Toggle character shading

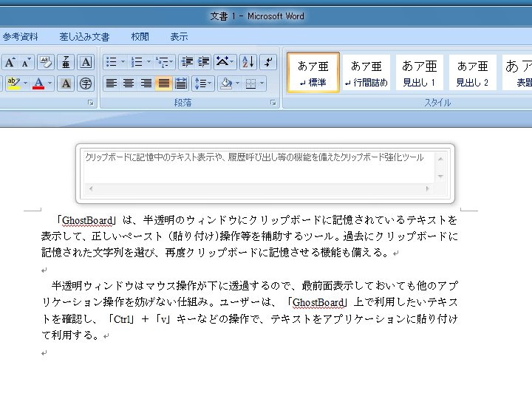[66, 83]
